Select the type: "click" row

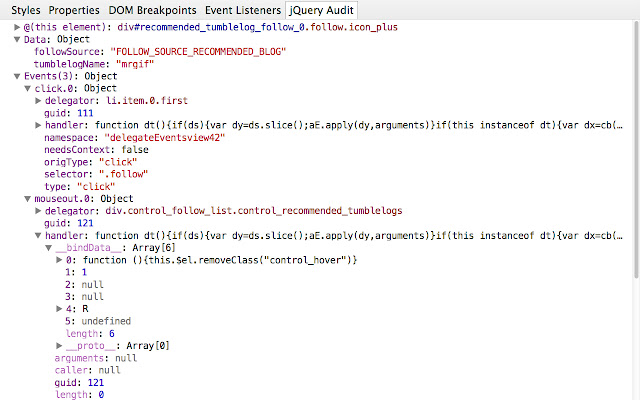click(x=80, y=187)
